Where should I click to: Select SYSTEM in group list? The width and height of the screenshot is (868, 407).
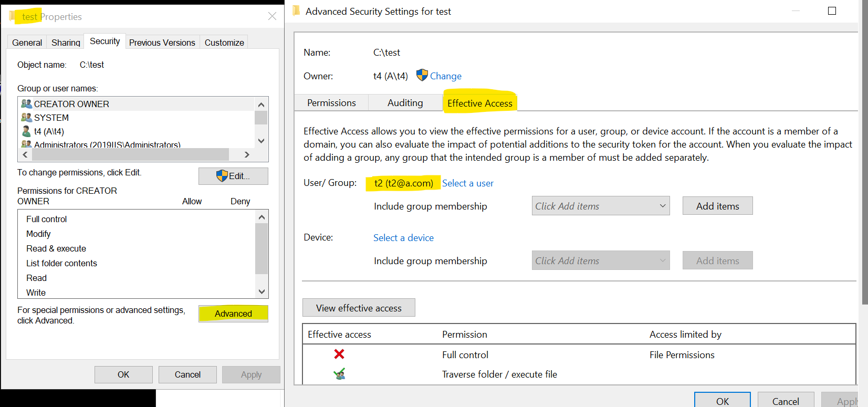point(137,118)
